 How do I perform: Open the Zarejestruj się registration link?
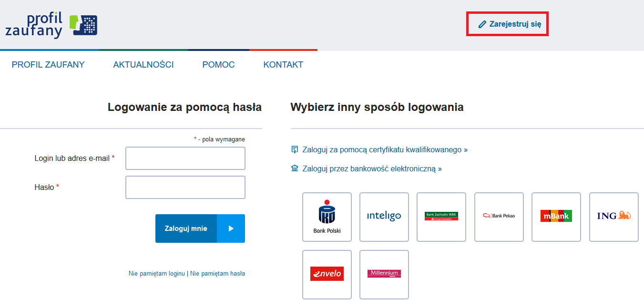pyautogui.click(x=510, y=24)
